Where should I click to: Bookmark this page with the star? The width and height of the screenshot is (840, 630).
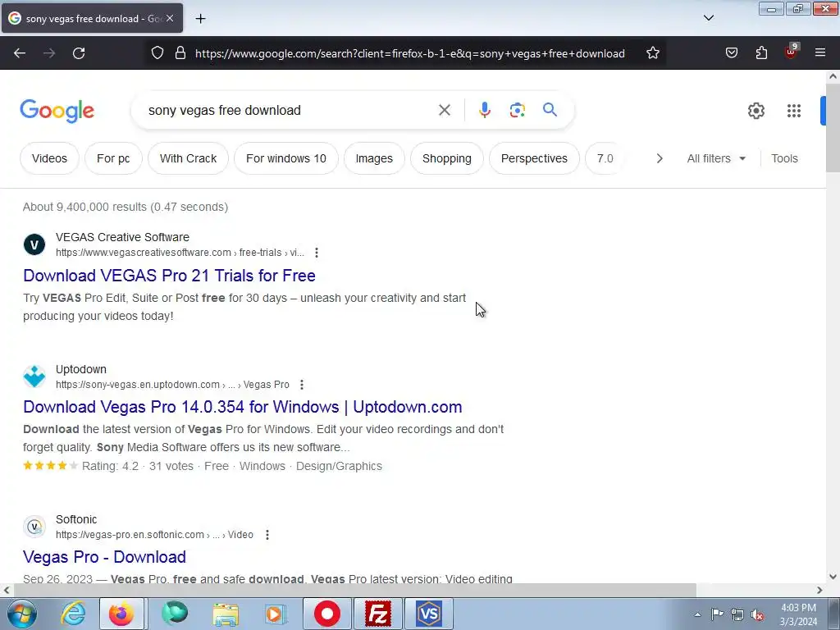tap(652, 53)
